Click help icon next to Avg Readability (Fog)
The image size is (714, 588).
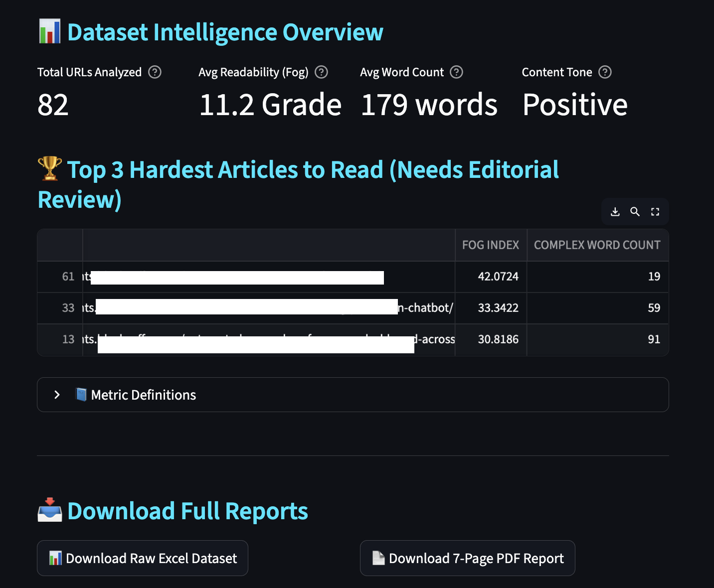(322, 72)
